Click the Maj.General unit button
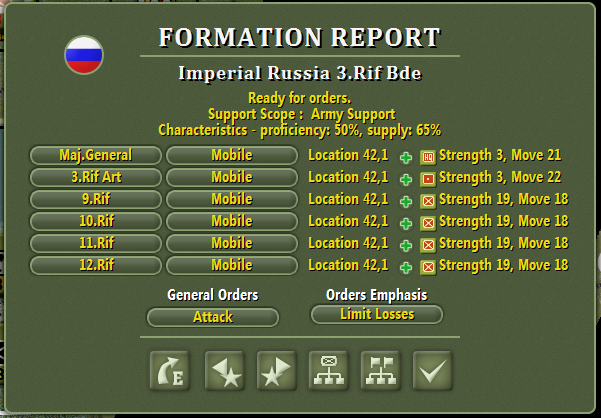The height and width of the screenshot is (418, 601). click(96, 155)
